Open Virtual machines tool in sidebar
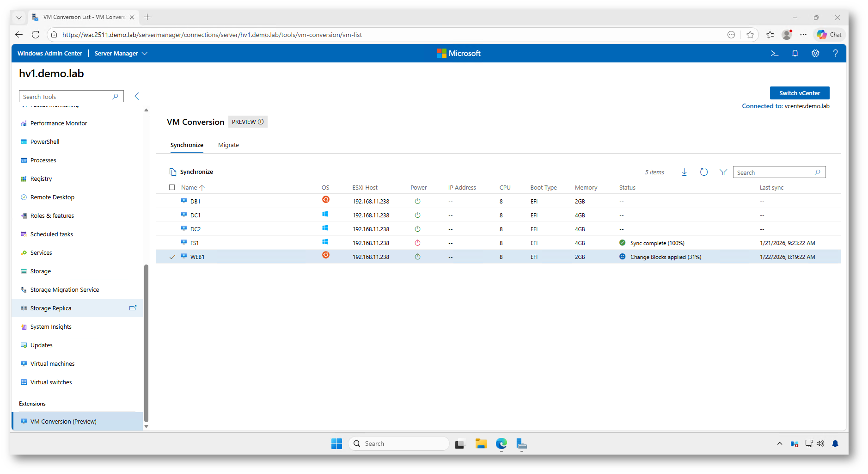 [x=52, y=364]
